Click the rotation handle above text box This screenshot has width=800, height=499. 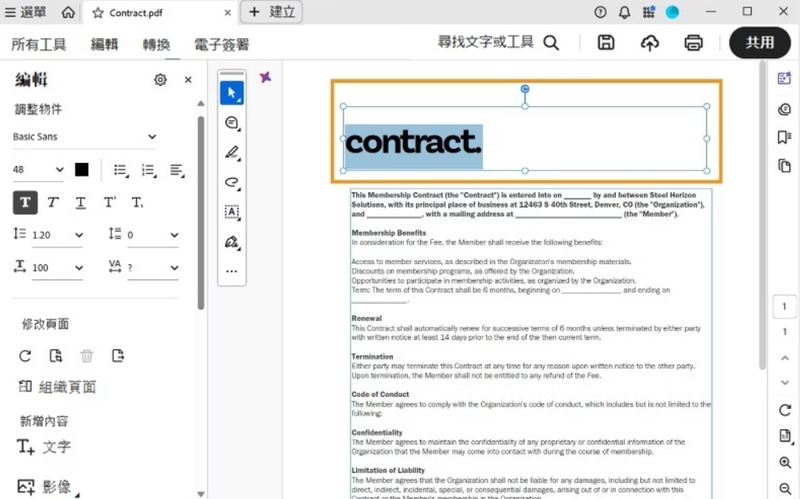[524, 89]
